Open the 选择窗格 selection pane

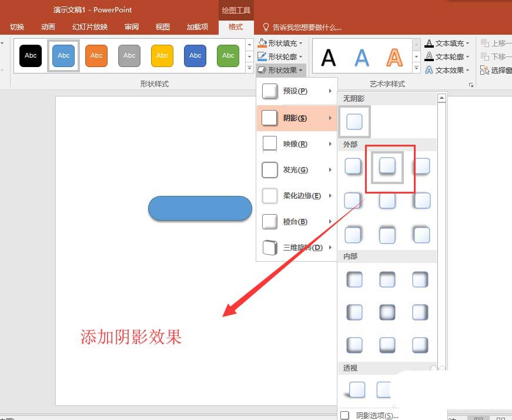496,70
